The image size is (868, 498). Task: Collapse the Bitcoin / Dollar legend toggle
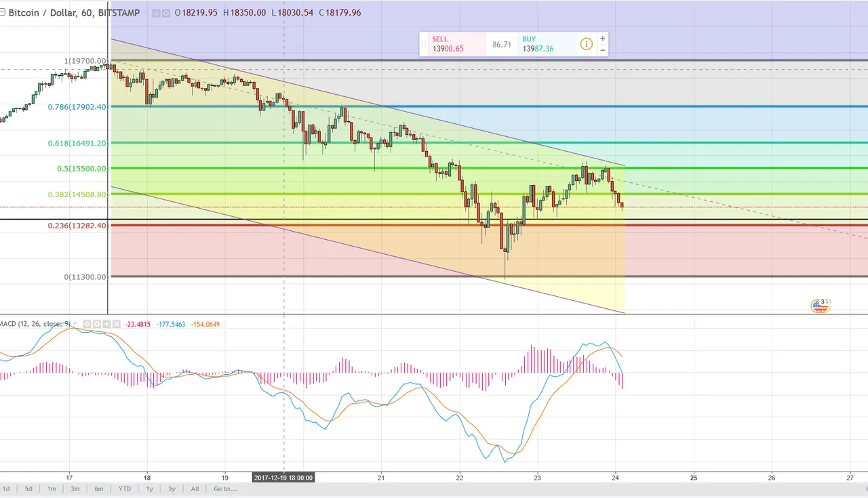(x=3, y=12)
